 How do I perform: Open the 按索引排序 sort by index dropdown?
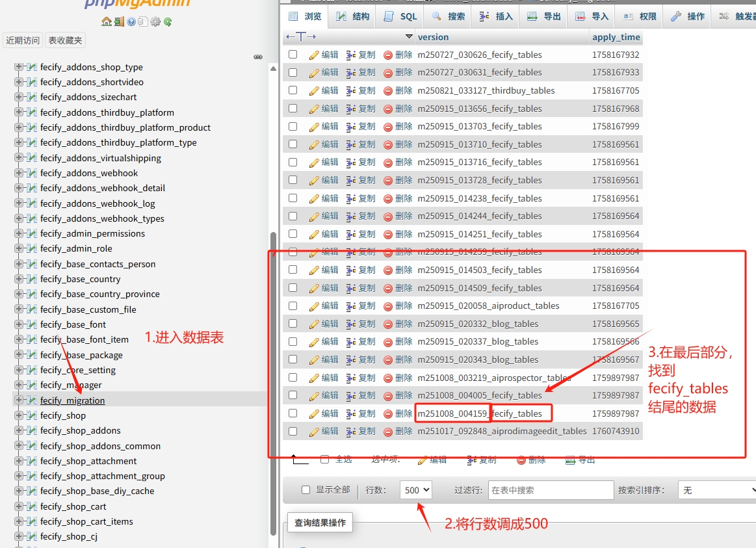point(716,490)
